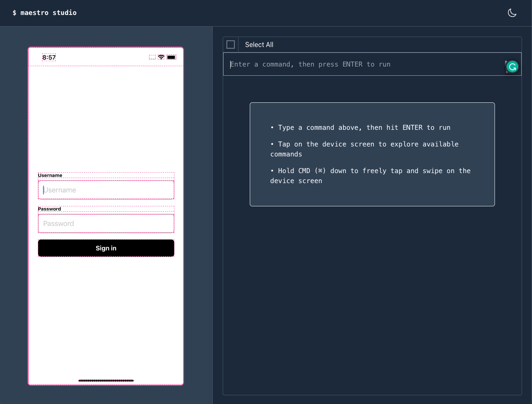Image resolution: width=532 pixels, height=404 pixels.
Task: Click into the Username field on the device
Action: pyautogui.click(x=106, y=190)
